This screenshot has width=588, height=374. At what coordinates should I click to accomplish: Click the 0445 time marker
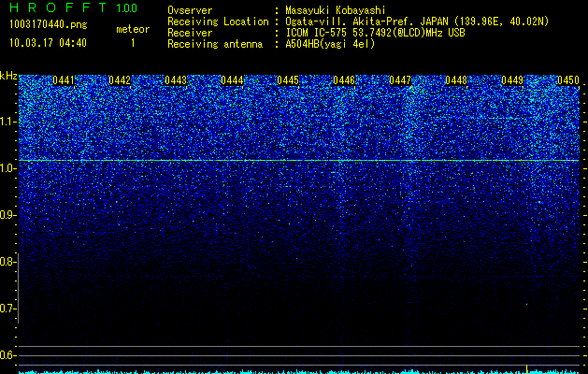coord(288,80)
